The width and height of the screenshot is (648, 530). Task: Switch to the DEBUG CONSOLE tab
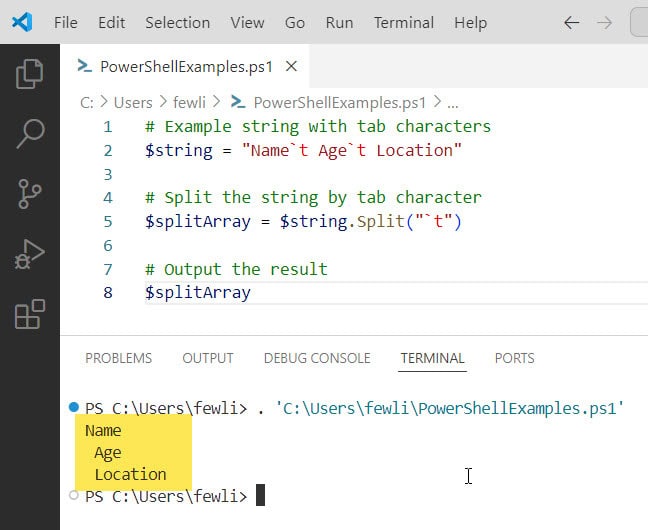(x=317, y=358)
